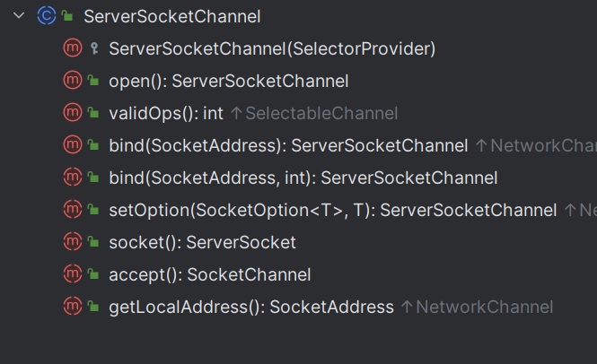The image size is (597, 364).
Task: Click the method icon beside open()
Action: [73, 81]
